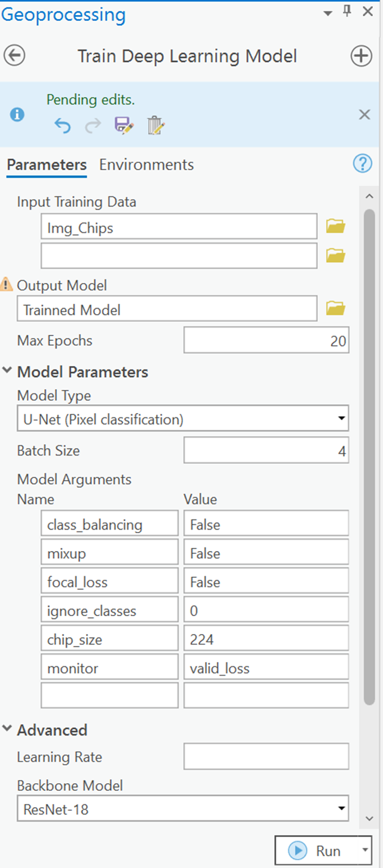Viewport: 383px width, 868px height.
Task: Browse folder for Img_Chips training data
Action: pos(336,226)
